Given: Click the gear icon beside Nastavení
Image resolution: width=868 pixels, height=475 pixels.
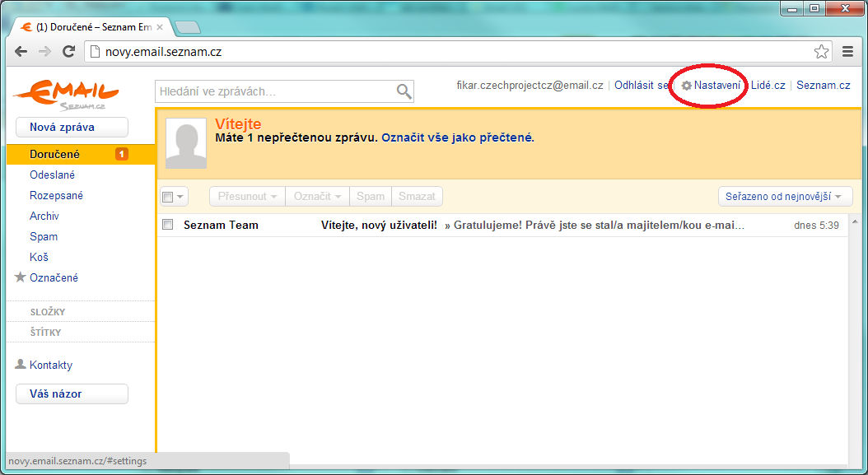Looking at the screenshot, I should (687, 86).
